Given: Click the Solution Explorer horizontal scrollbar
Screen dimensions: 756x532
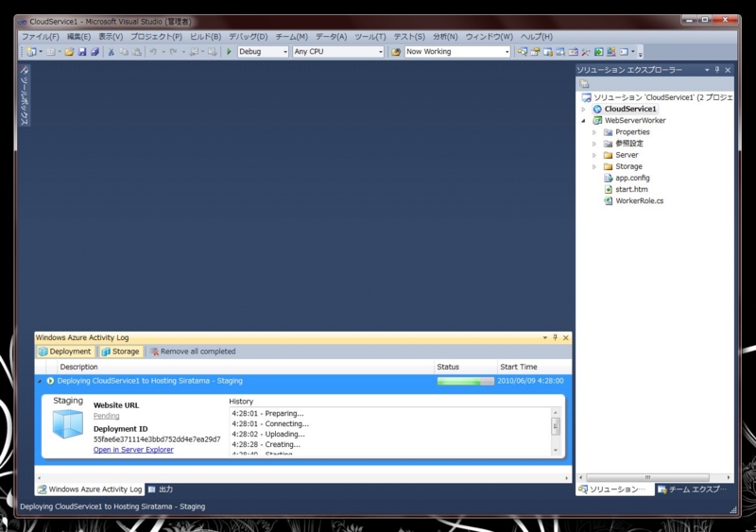Looking at the screenshot, I should point(655,477).
